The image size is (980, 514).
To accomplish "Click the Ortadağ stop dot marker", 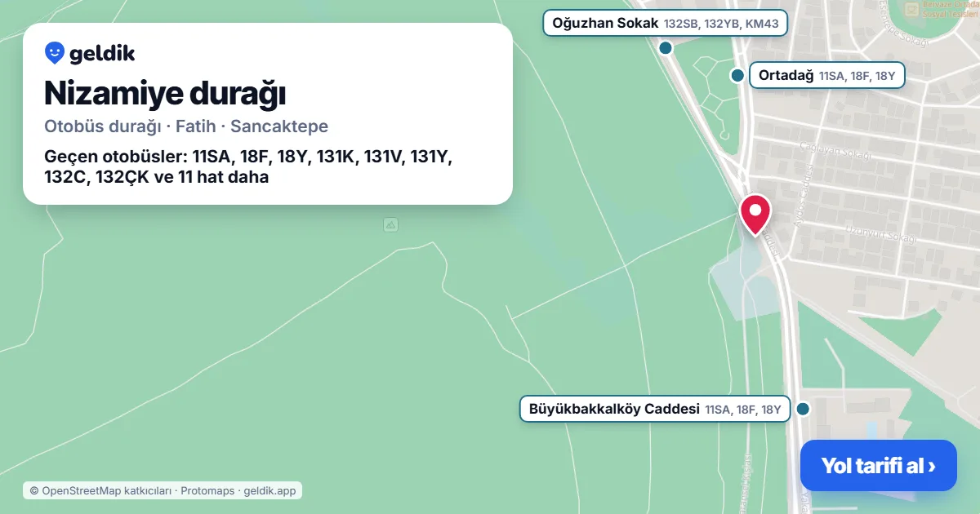I will [737, 76].
